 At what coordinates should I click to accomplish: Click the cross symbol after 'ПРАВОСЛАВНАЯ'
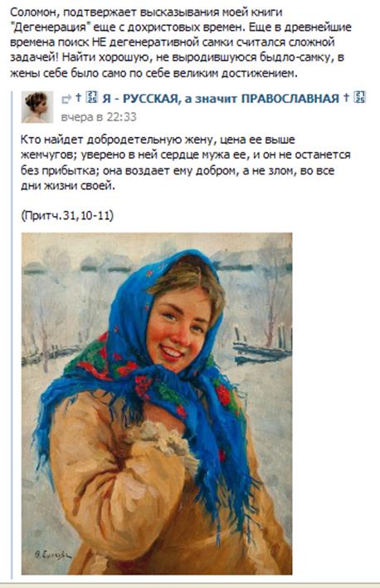click(x=346, y=97)
